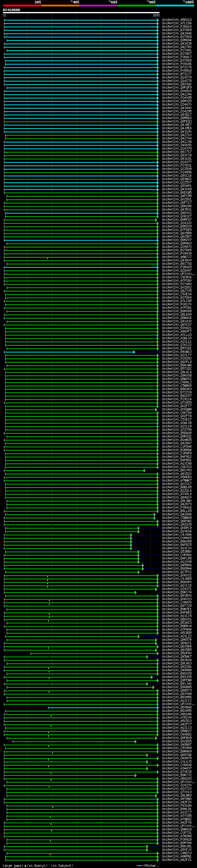Viewport: 197px width, 868px height.
Task: Select hit label UniRef100_A2XLT7
Action: point(177,355)
